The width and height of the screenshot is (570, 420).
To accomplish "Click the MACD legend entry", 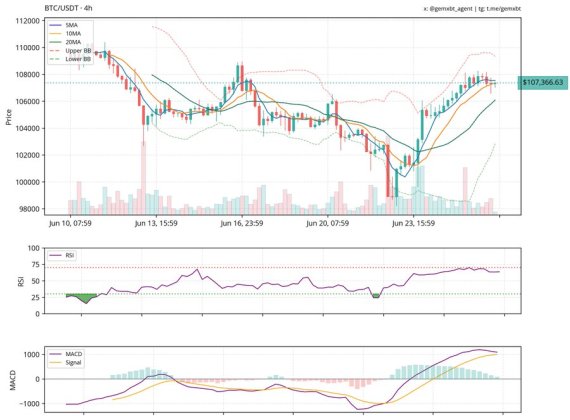I will click(x=66, y=354).
